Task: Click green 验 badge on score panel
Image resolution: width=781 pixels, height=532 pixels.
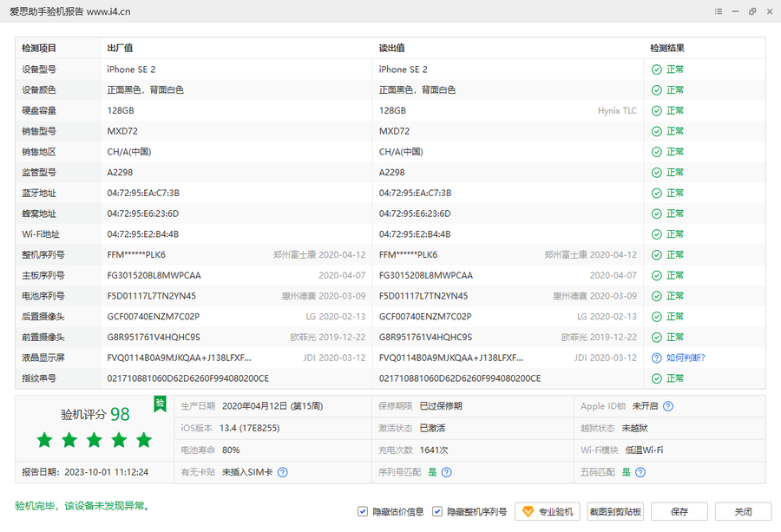Action: (160, 404)
